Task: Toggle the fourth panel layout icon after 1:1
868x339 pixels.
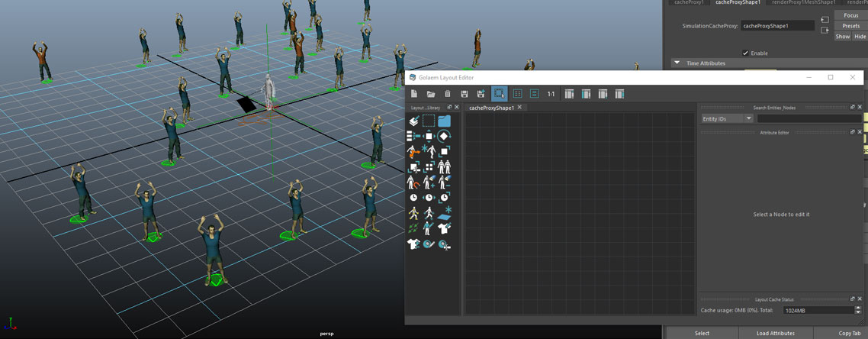Action: pyautogui.click(x=620, y=94)
